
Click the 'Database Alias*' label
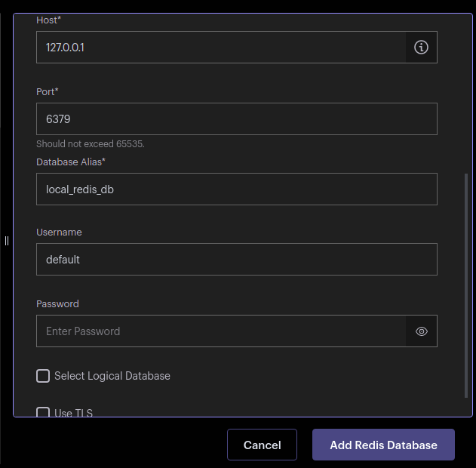coord(71,162)
